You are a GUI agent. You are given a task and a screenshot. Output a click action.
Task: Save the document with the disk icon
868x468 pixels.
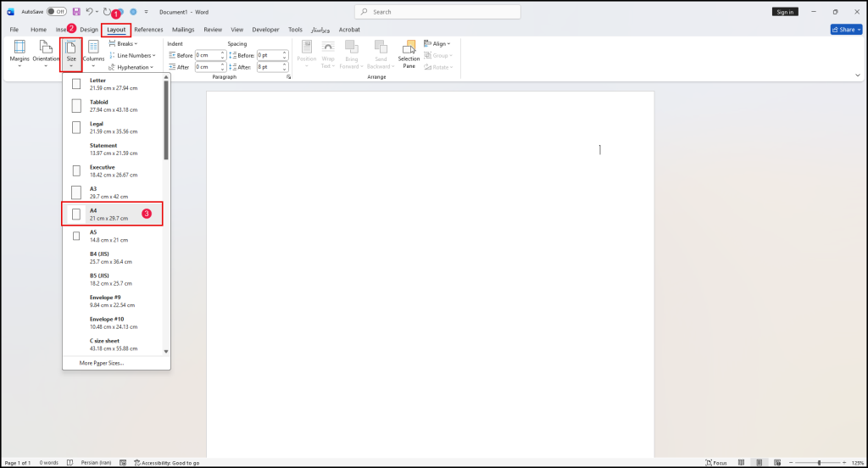pos(76,12)
